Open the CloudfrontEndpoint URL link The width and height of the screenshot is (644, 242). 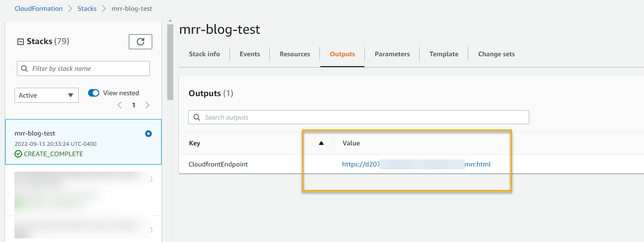coord(416,164)
